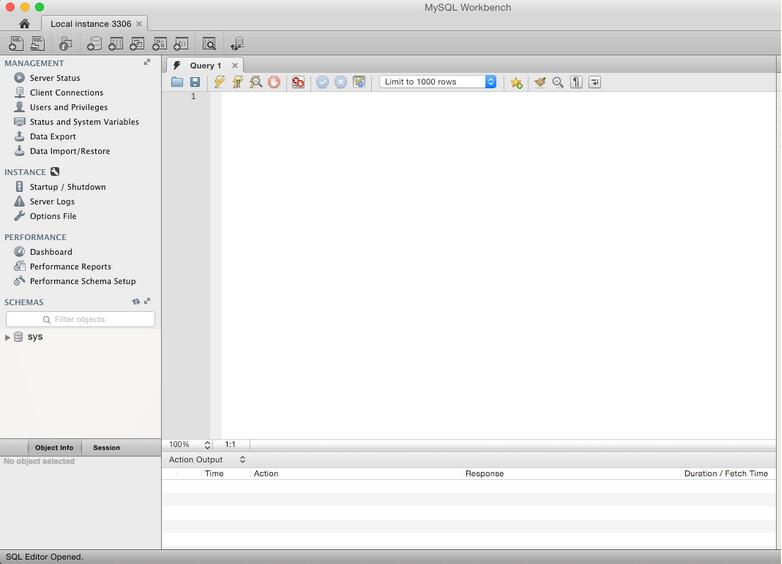Create new schema icon in toolbar

coord(94,44)
